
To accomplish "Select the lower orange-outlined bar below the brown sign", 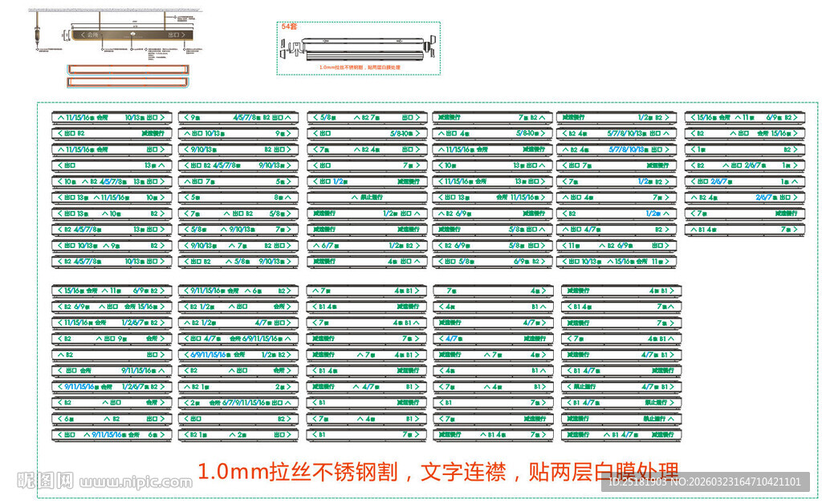I will [x=128, y=82].
